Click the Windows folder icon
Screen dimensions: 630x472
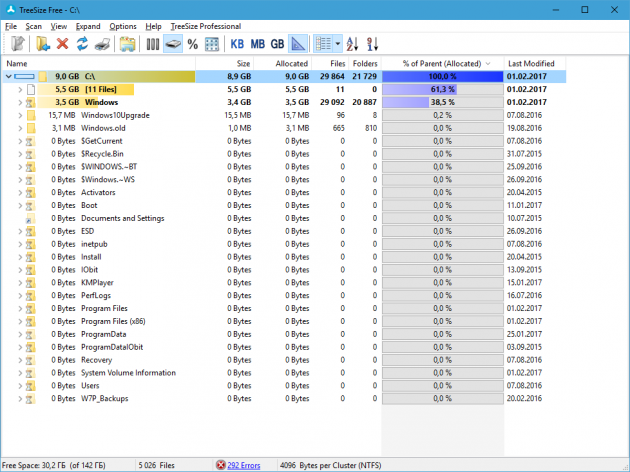pyautogui.click(x=30, y=102)
